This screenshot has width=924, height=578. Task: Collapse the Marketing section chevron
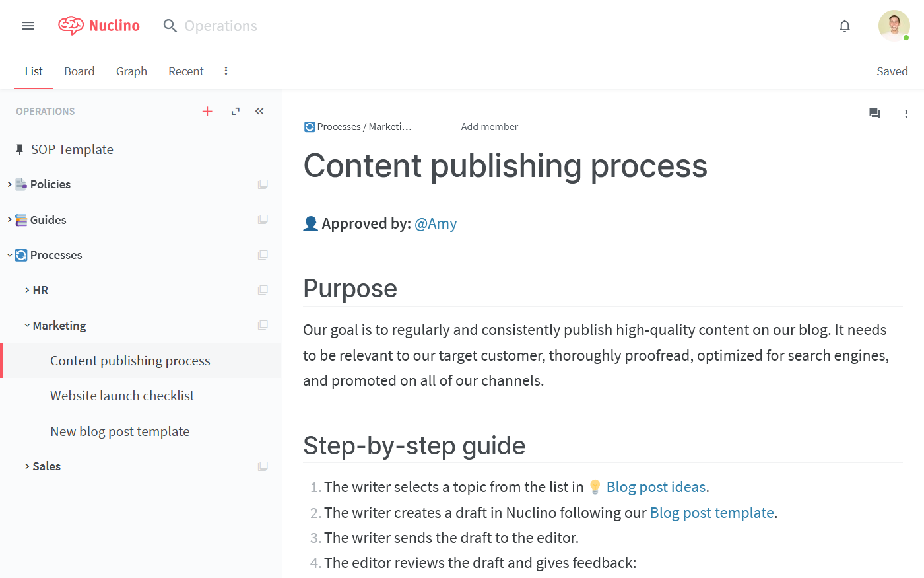click(x=26, y=324)
